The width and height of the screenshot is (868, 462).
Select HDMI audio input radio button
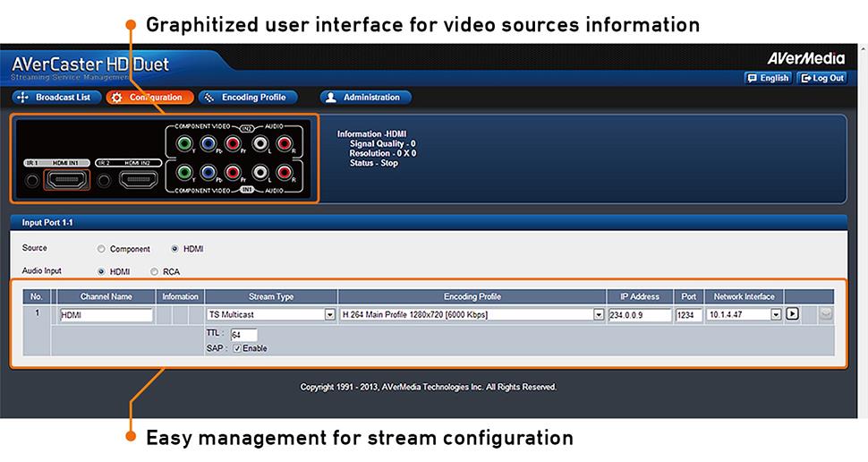coord(101,271)
